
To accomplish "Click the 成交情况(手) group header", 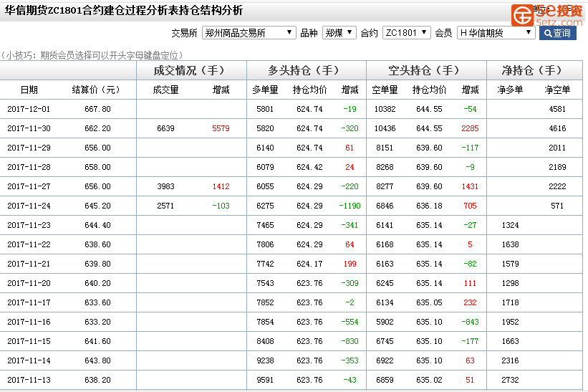I will point(191,70).
